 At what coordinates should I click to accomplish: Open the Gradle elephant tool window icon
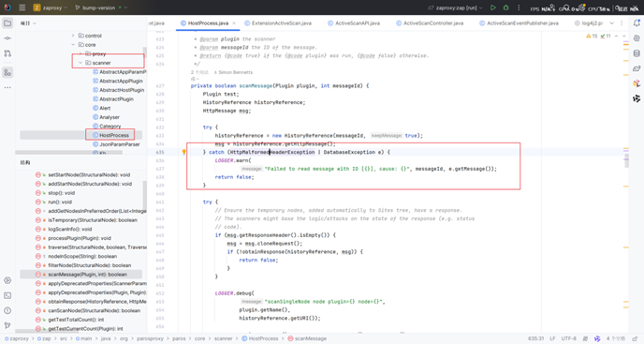tap(637, 68)
